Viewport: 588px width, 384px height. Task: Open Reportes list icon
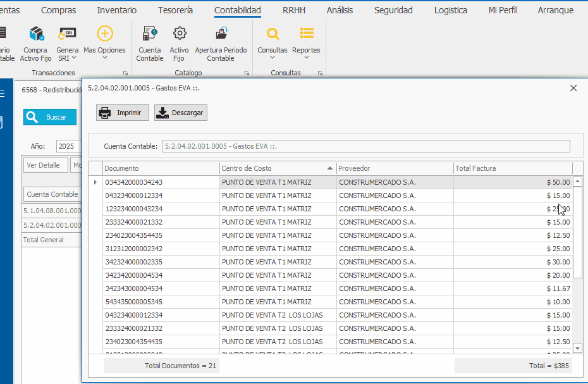(x=307, y=34)
